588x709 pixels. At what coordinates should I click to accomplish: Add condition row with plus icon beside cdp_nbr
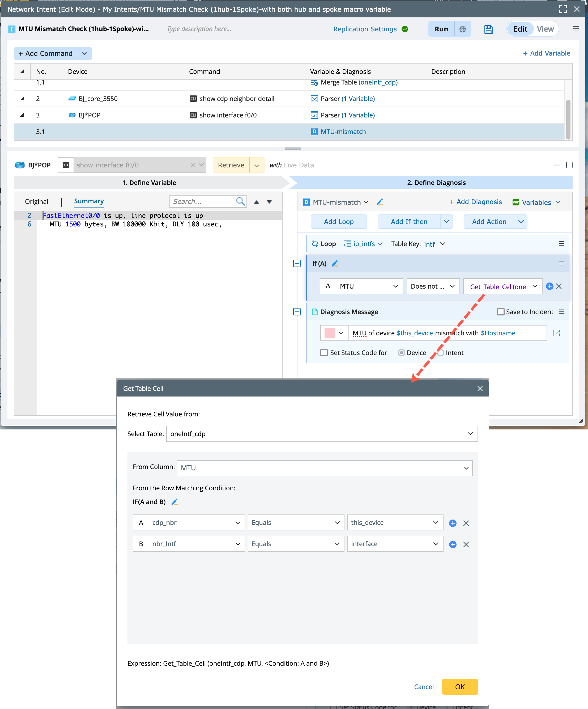[x=452, y=523]
